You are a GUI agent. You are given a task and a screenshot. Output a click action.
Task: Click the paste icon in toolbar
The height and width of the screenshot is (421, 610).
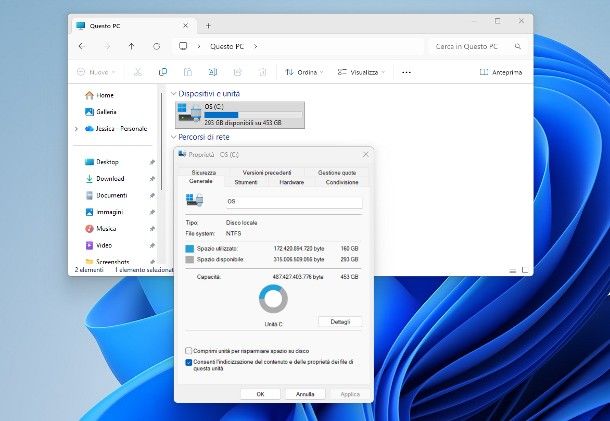click(x=188, y=72)
